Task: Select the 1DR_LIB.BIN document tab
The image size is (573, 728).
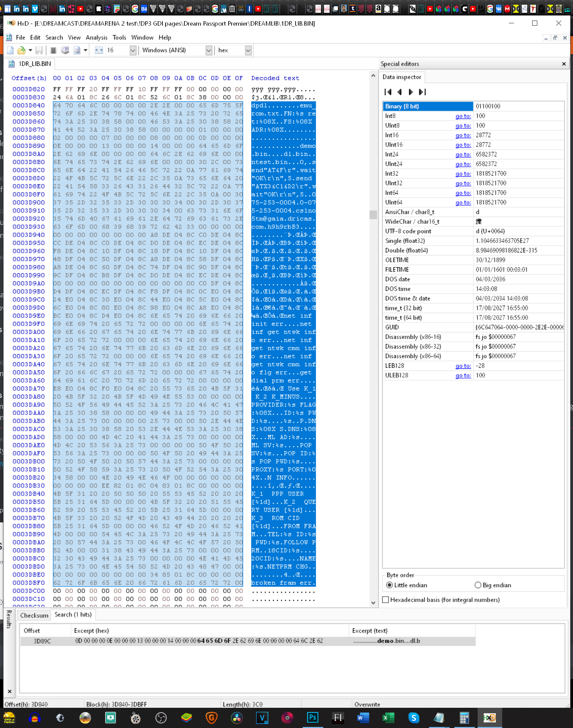Action: [30, 64]
